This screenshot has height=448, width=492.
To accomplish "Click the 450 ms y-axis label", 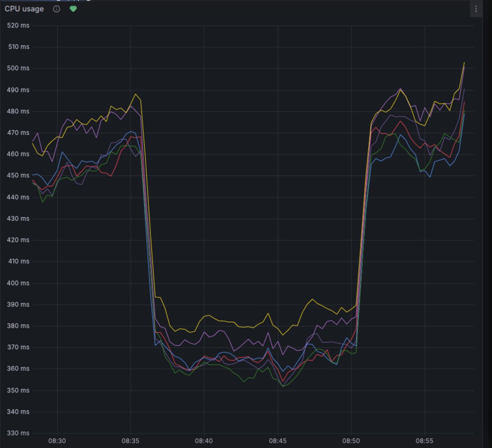I will coord(19,176).
